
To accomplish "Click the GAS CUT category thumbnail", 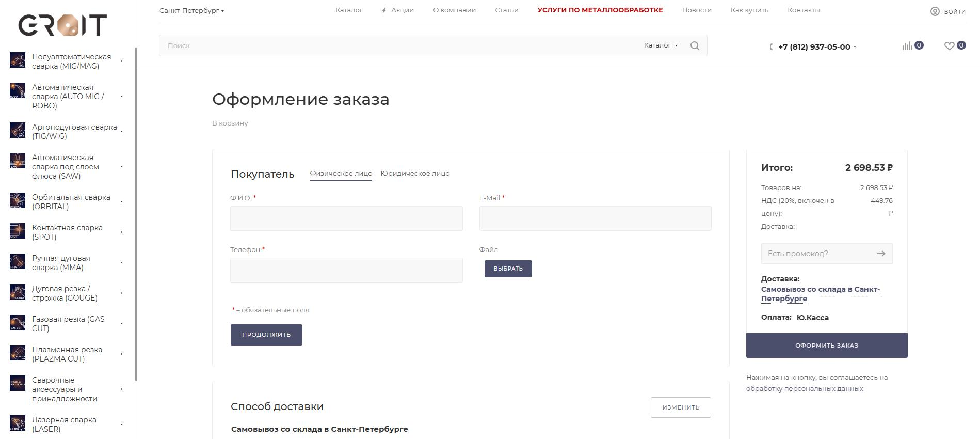I will click(x=18, y=322).
